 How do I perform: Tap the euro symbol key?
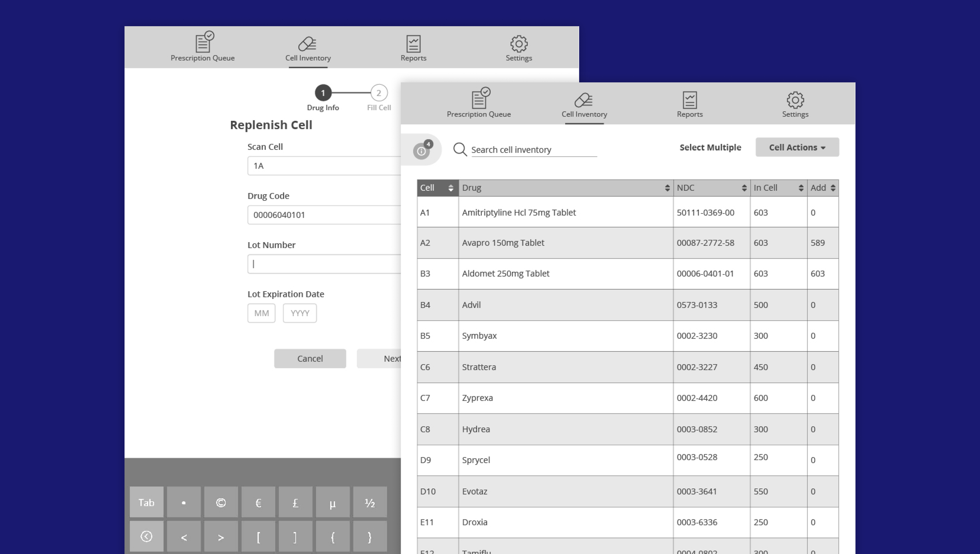pos(258,502)
